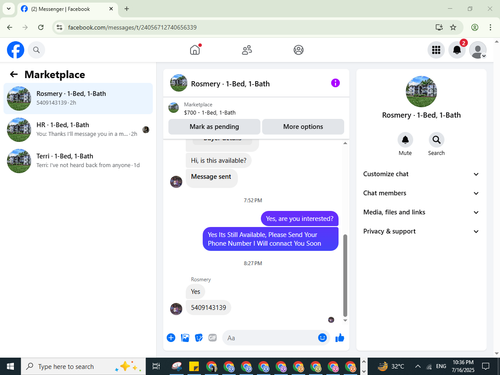Open the Windows notification center
500x375 pixels.
click(x=486, y=366)
